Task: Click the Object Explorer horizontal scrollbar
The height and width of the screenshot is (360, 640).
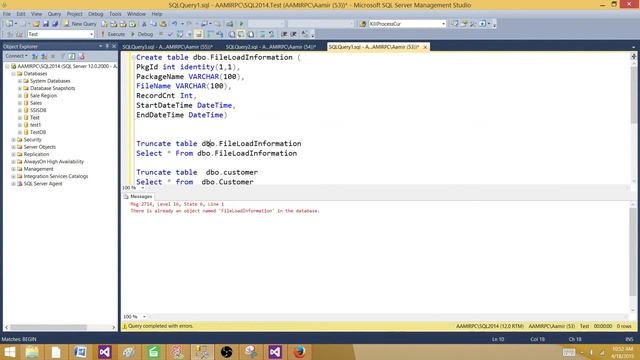Action: 49,327
